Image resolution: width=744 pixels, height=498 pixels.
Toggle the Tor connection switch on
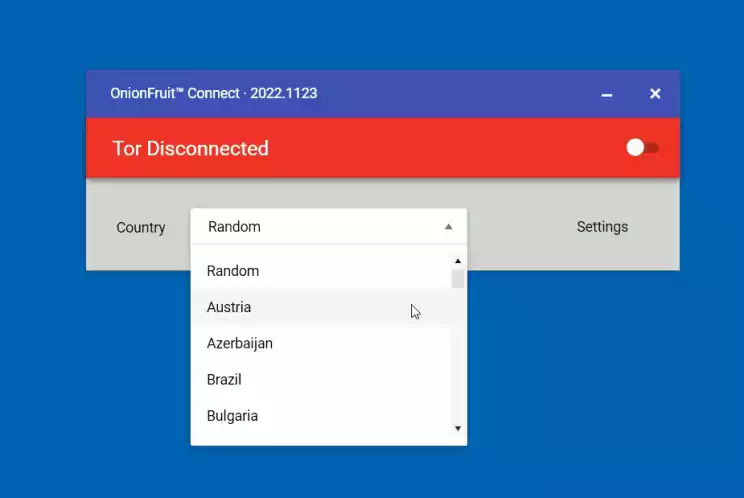click(642, 148)
